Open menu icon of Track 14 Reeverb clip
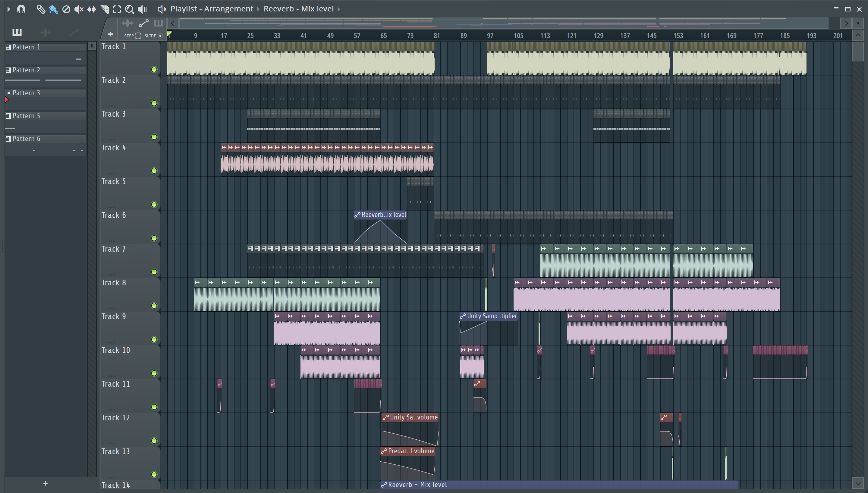The image size is (868, 493). pyautogui.click(x=384, y=485)
